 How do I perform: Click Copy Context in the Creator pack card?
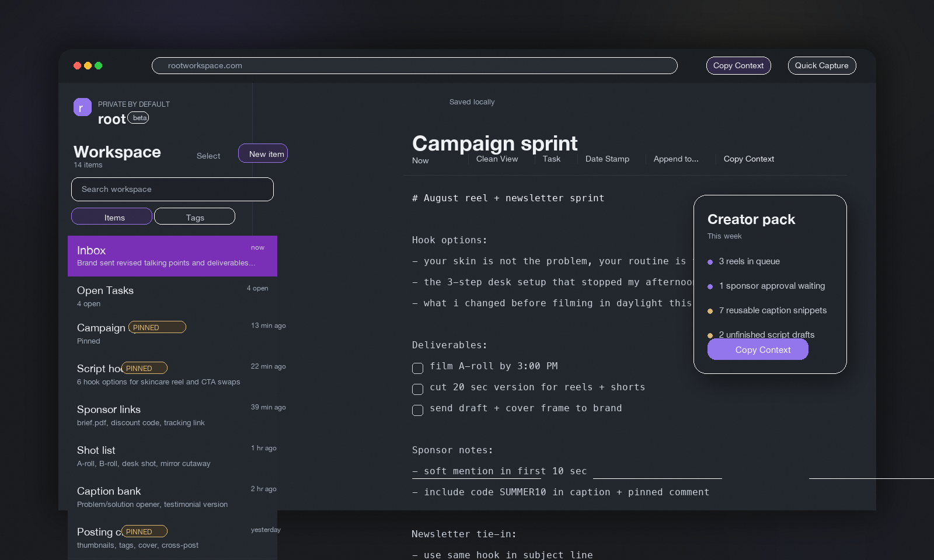pos(757,349)
